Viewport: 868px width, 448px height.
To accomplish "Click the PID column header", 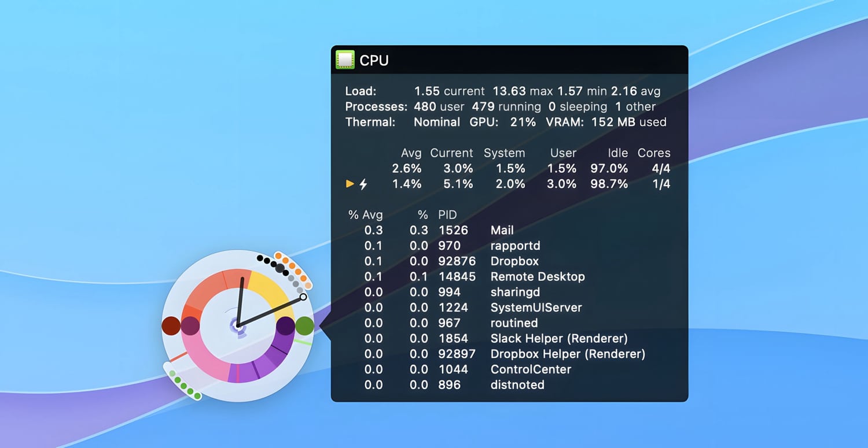I will pyautogui.click(x=447, y=215).
